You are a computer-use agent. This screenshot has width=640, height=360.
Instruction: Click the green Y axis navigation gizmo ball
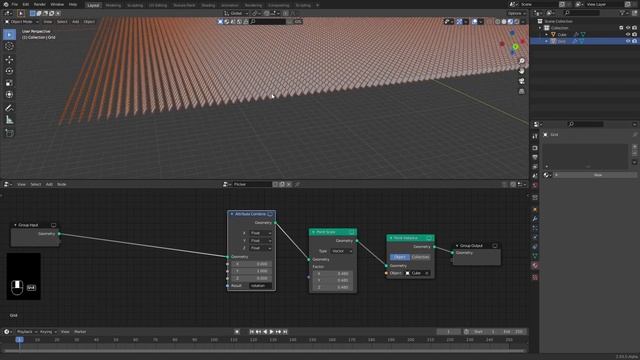pyautogui.click(x=516, y=47)
